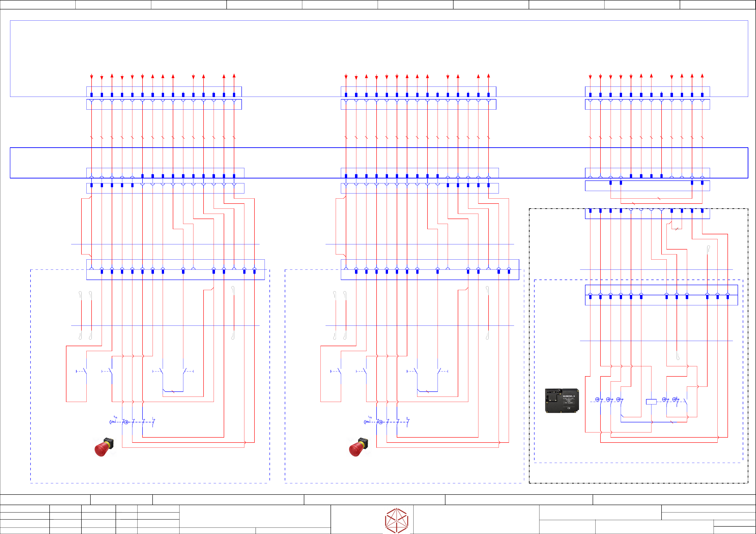This screenshot has width=756, height=534.
Task: Click the red hexagon company logo
Action: pyautogui.click(x=397, y=521)
